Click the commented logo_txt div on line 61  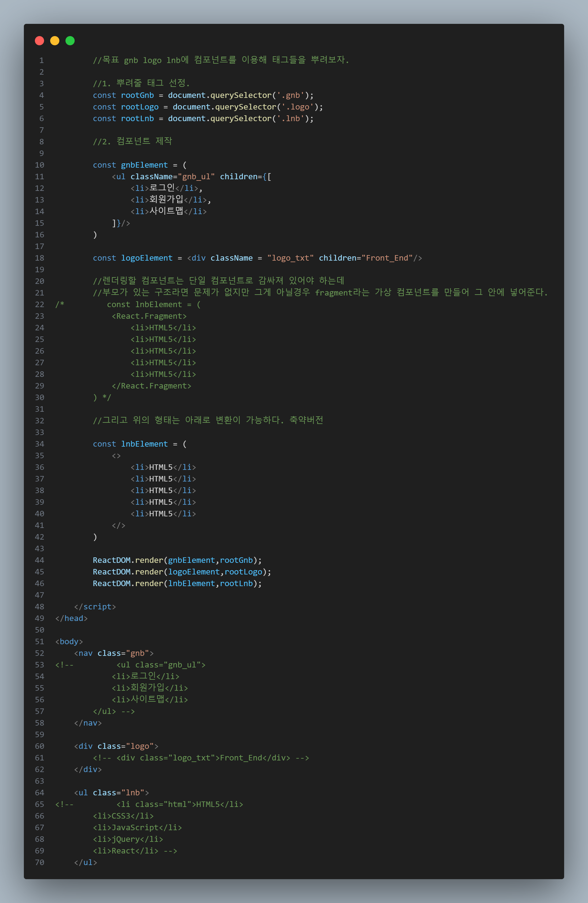pos(201,758)
